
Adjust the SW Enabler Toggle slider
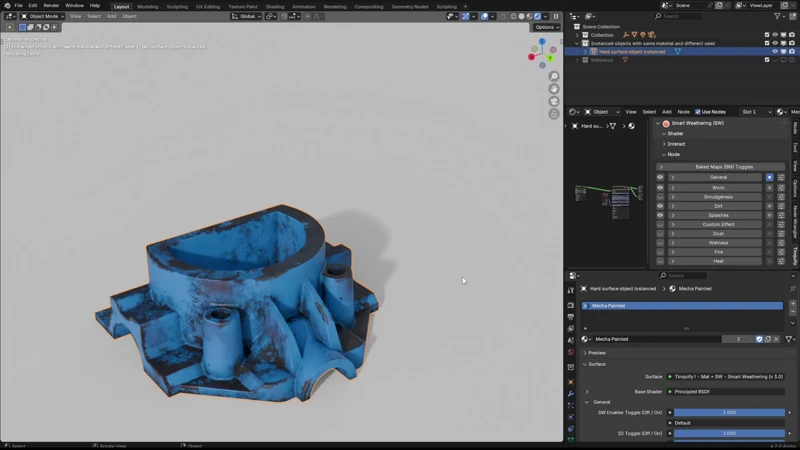[729, 412]
